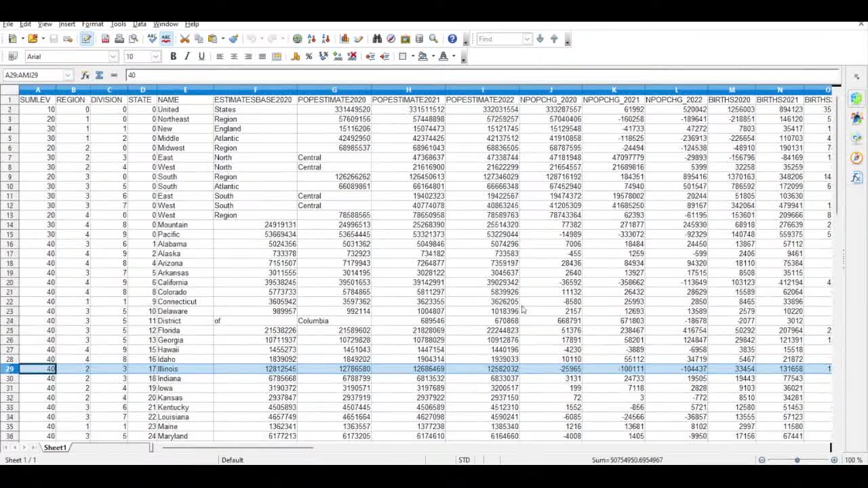Click the Save document icon

pyautogui.click(x=54, y=39)
